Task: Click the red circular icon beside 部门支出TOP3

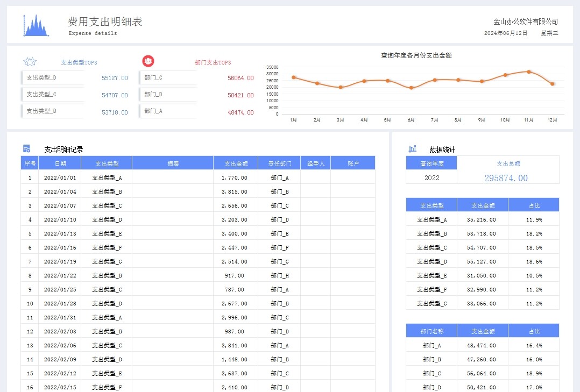Action: (x=148, y=61)
